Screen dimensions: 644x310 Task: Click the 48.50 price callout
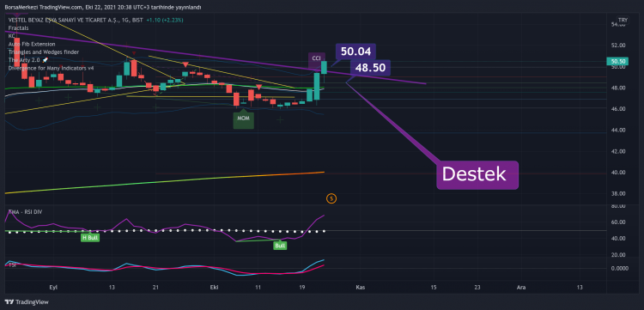370,68
